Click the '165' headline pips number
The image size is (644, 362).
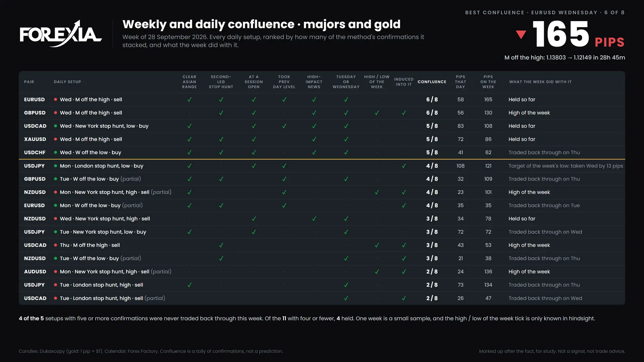[x=561, y=35]
